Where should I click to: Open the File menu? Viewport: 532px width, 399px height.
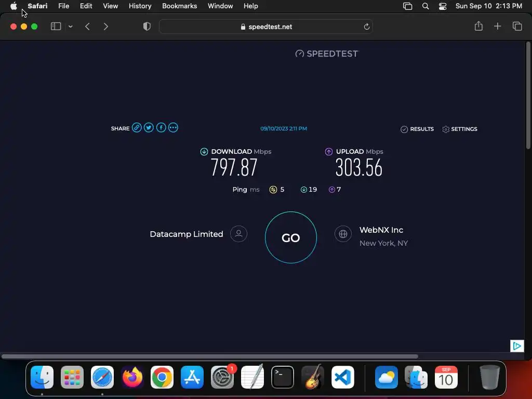pos(63,6)
